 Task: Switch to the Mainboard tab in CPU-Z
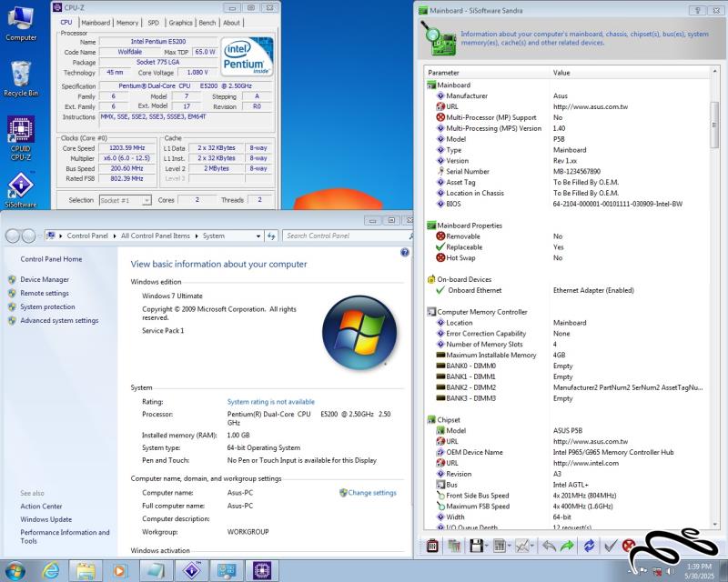96,23
